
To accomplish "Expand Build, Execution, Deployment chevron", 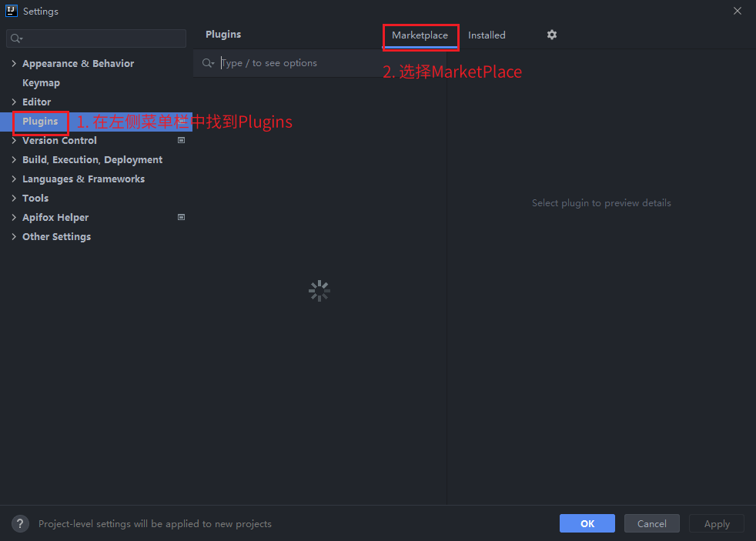I will [x=14, y=160].
